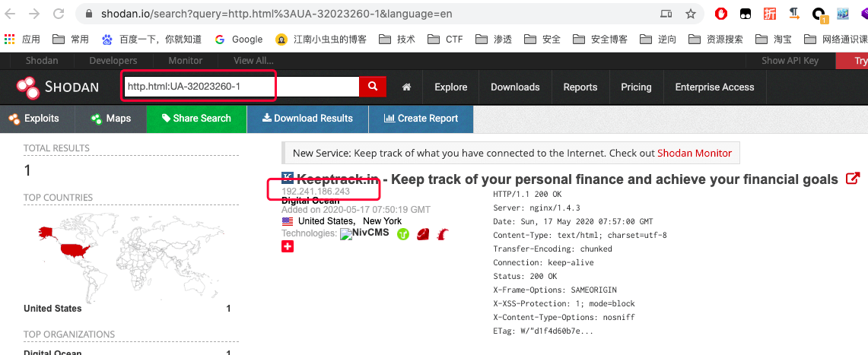
Task: Click the Ruby on Rails technology icon
Action: (443, 234)
